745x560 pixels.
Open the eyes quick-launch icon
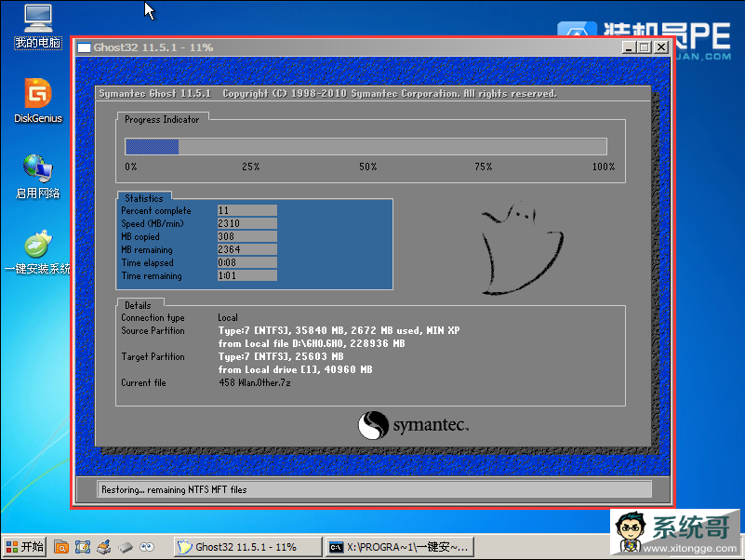click(147, 547)
